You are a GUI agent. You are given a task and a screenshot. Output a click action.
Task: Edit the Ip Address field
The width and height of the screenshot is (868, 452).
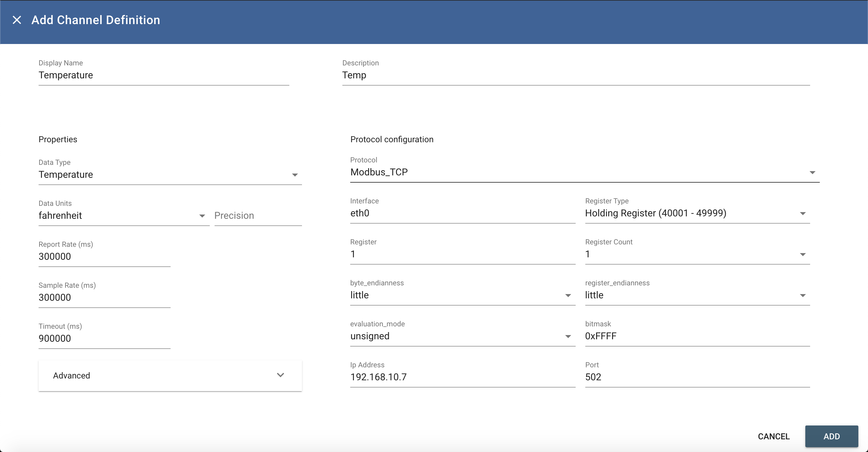tap(463, 377)
